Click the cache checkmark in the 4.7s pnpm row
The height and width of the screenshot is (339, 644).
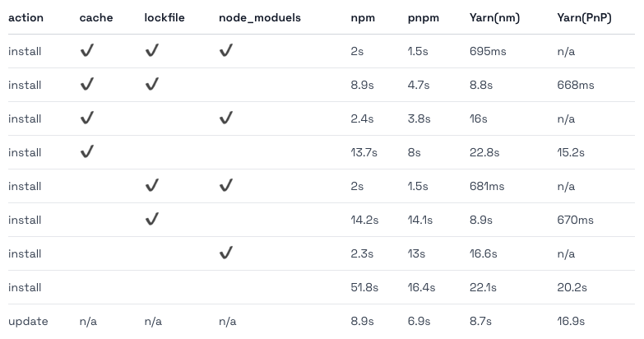point(86,85)
